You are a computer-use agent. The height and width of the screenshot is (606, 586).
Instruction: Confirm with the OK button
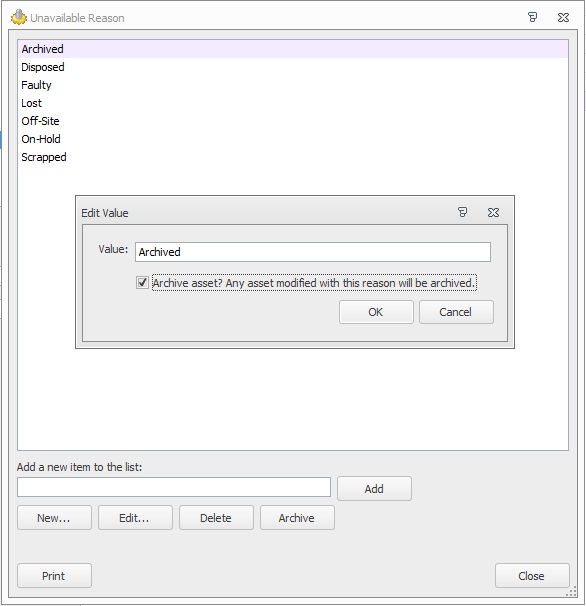point(376,312)
